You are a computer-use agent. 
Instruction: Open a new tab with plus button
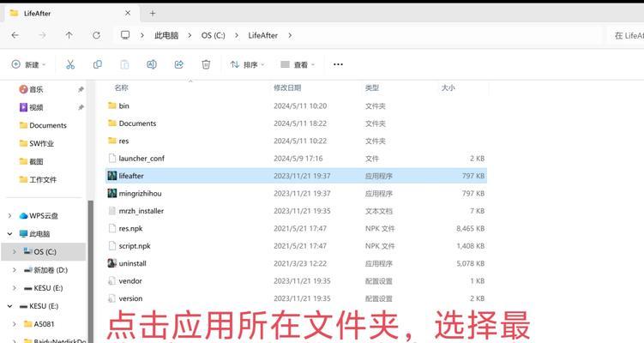tap(153, 14)
